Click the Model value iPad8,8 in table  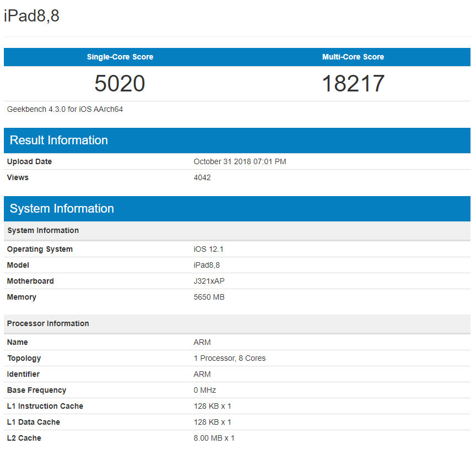coord(207,266)
